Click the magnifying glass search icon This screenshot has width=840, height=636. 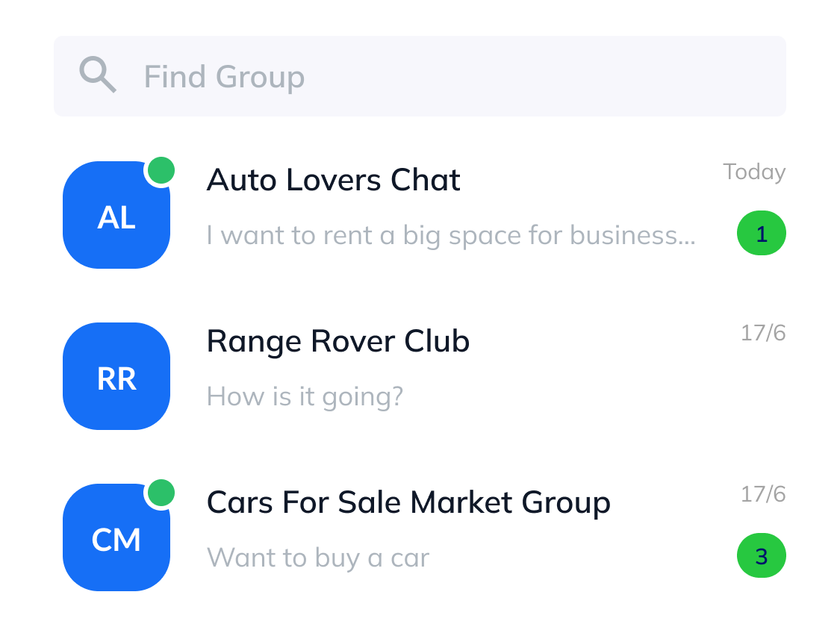97,75
